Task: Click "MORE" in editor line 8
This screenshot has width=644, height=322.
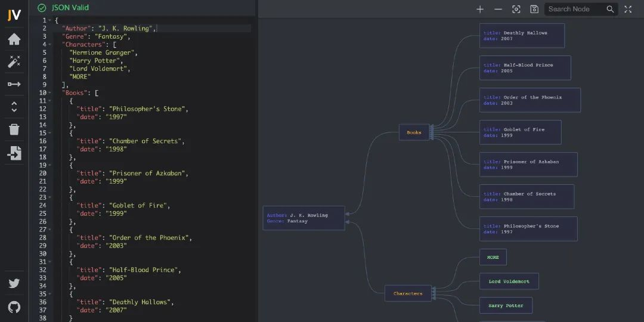Action: (80, 77)
